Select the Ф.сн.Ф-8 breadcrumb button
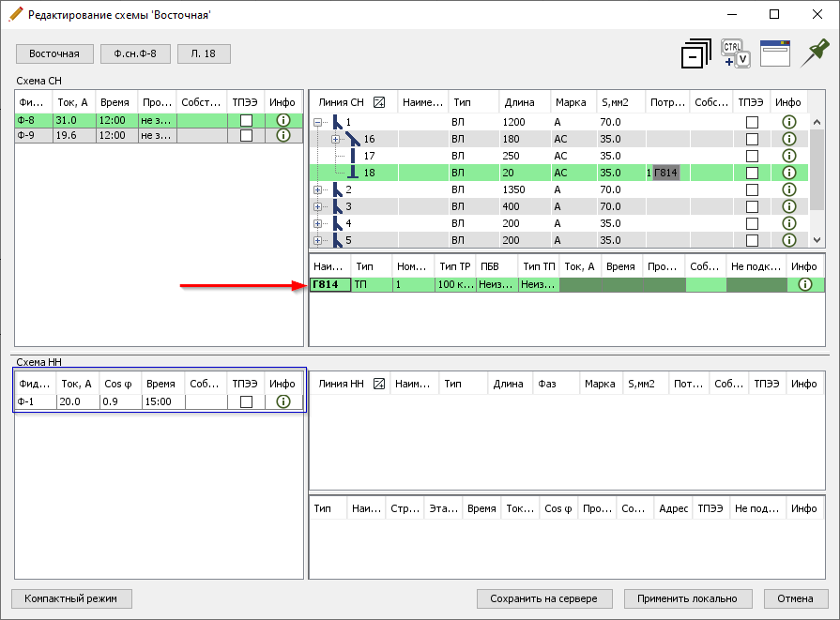840x620 pixels. pos(135,53)
